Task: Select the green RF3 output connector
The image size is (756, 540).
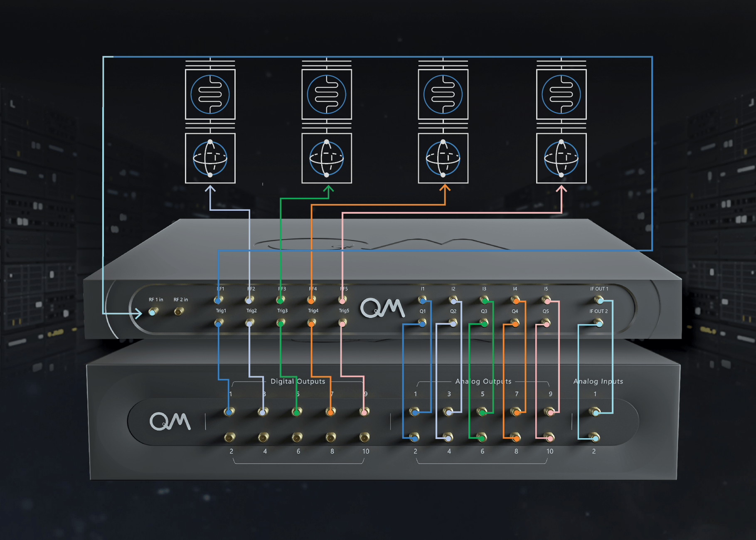Action: coord(281,300)
